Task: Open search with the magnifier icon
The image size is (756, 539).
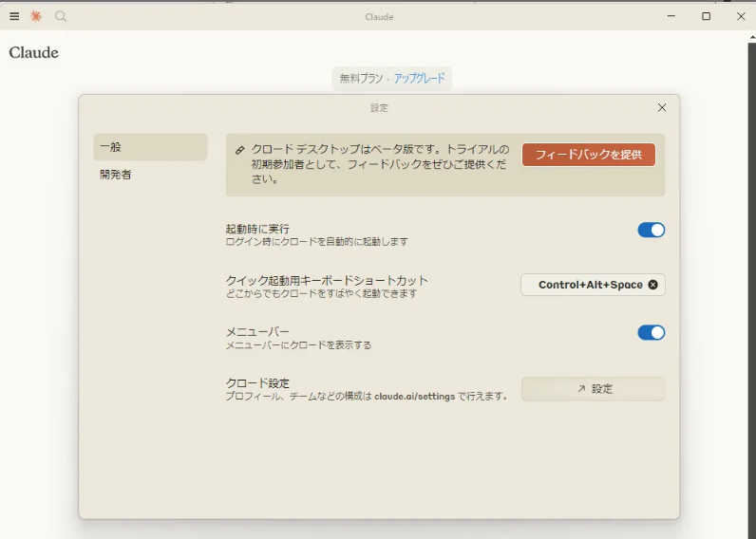Action: coord(60,16)
